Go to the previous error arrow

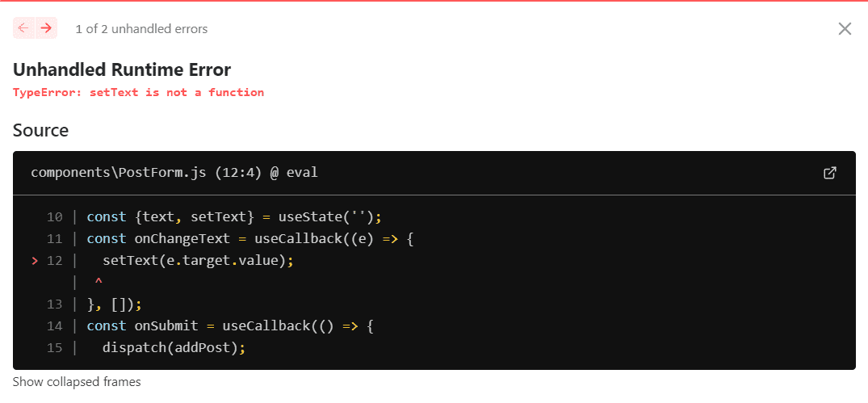[23, 28]
